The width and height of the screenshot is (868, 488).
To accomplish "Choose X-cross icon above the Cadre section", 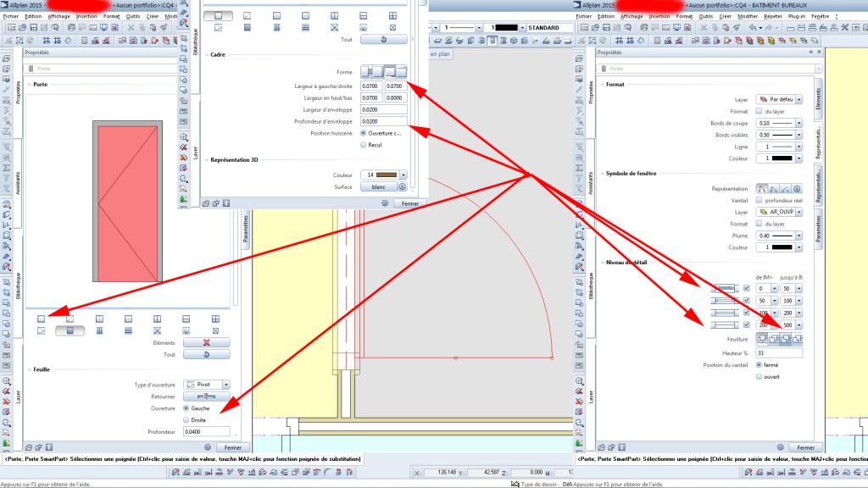I will [334, 28].
